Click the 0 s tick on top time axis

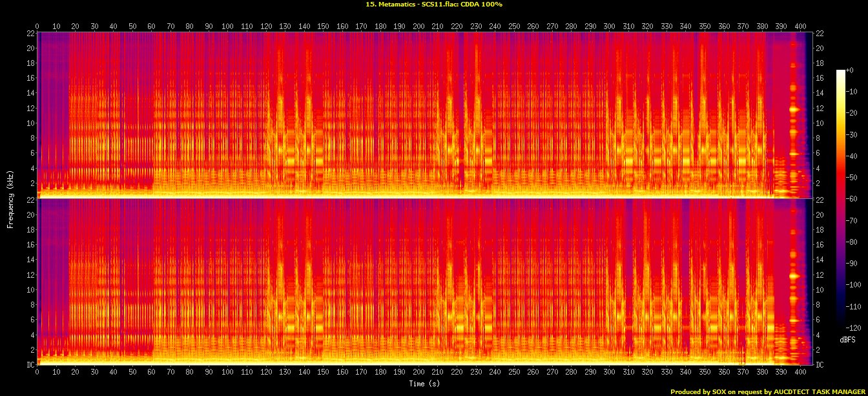click(37, 26)
